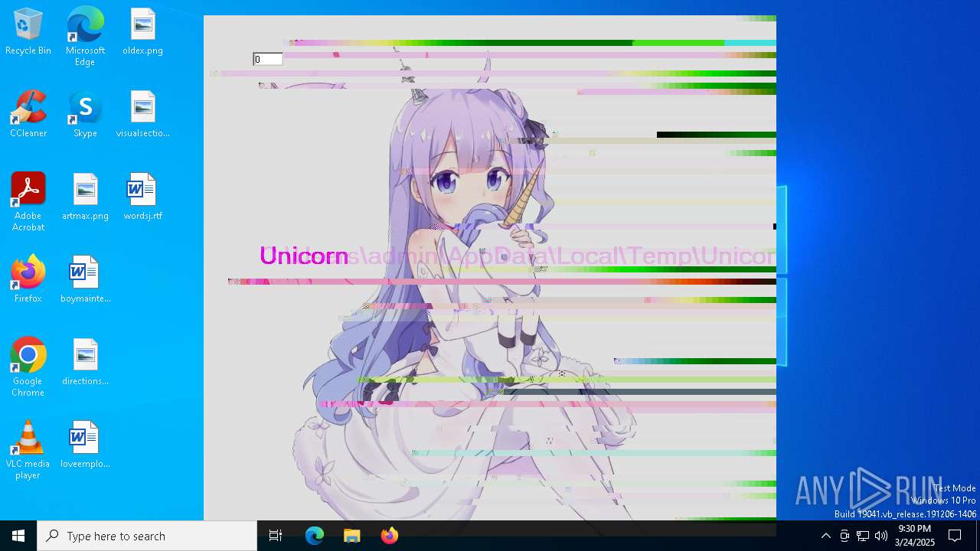Open the Windows Start menu

[x=18, y=536]
